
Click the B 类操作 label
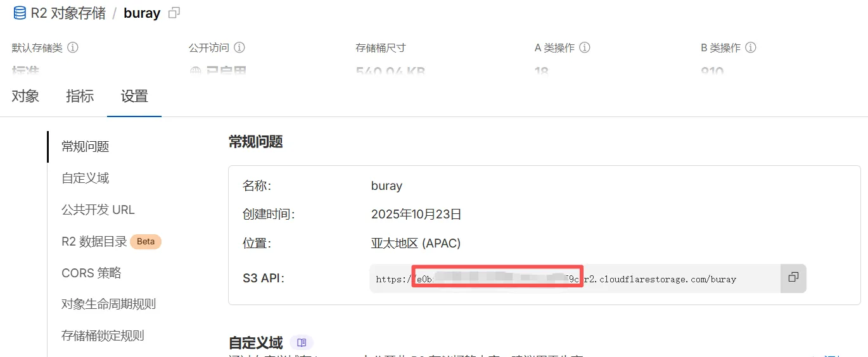[x=721, y=47]
